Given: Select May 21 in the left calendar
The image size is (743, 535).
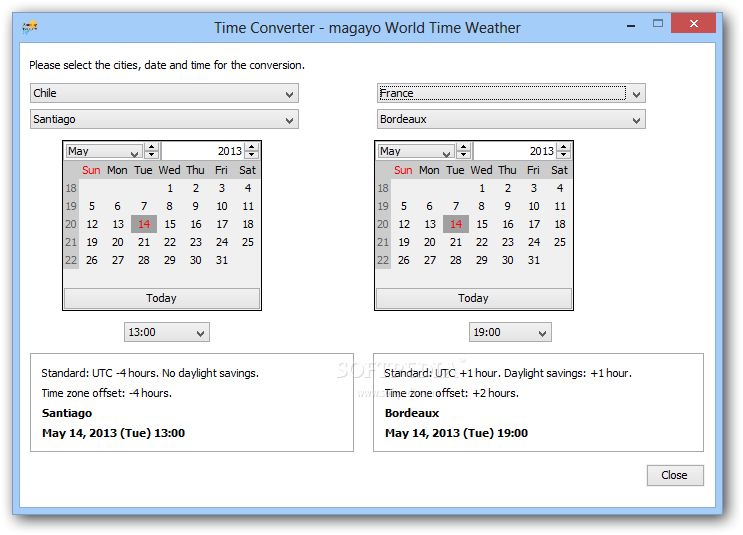Looking at the screenshot, I should point(144,242).
